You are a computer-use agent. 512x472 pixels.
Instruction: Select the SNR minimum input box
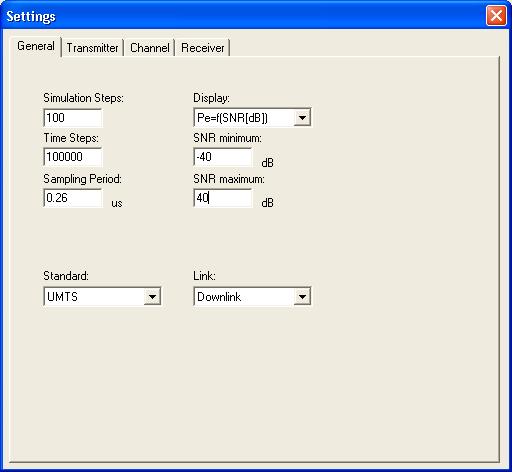pyautogui.click(x=223, y=157)
